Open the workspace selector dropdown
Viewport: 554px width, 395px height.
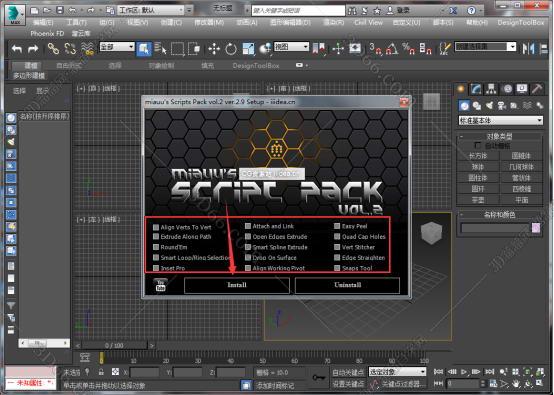[151, 10]
